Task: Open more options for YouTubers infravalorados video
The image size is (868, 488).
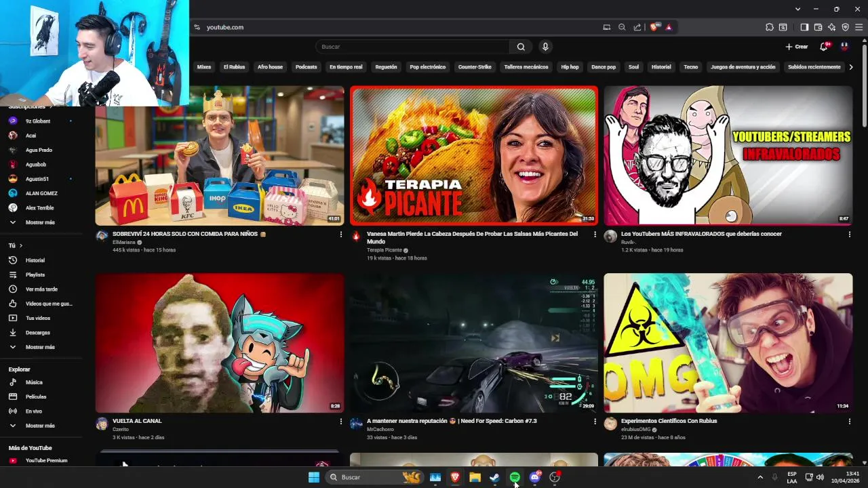Action: tap(849, 234)
